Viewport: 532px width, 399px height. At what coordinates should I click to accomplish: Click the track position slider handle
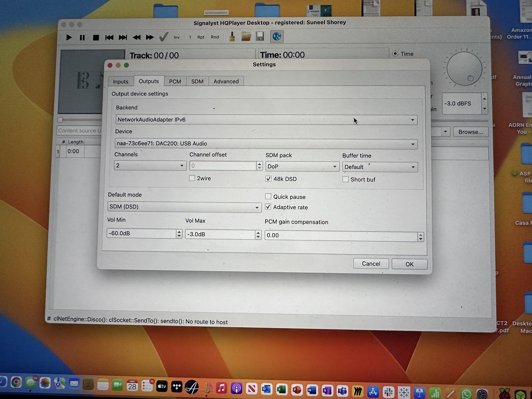coord(60,120)
